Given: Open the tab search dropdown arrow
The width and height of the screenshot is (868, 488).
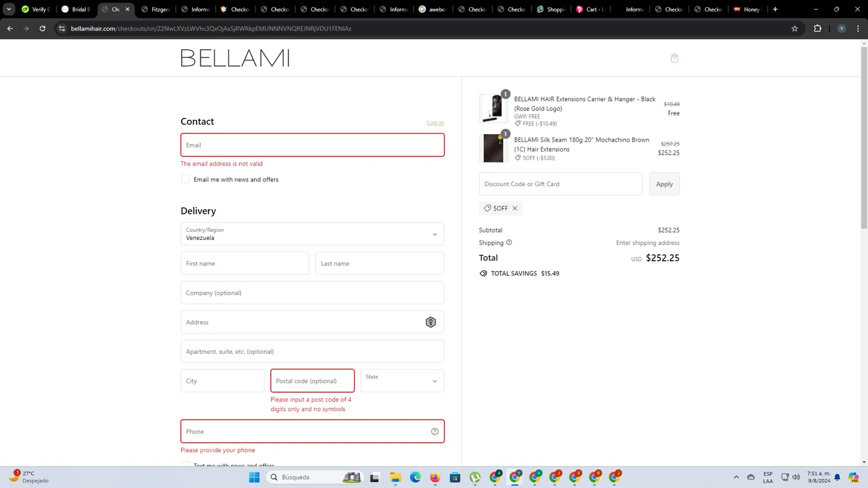Looking at the screenshot, I should [9, 9].
